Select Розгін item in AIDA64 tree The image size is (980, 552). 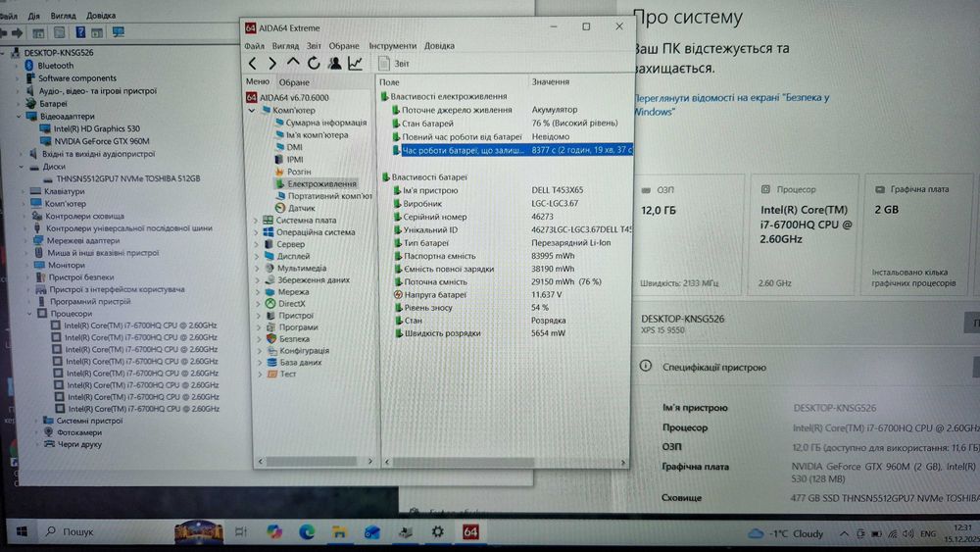click(293, 172)
